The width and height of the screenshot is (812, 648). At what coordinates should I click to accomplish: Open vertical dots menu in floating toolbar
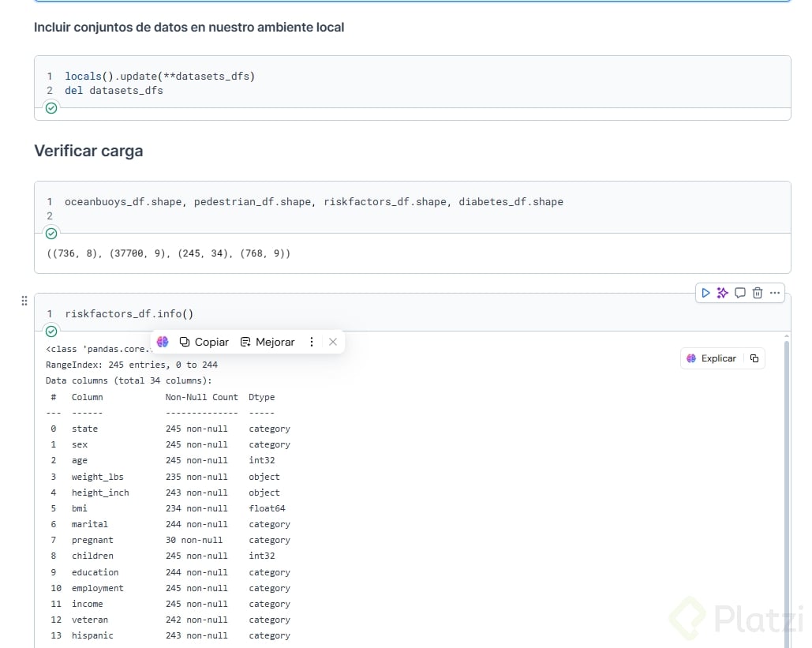click(x=312, y=342)
